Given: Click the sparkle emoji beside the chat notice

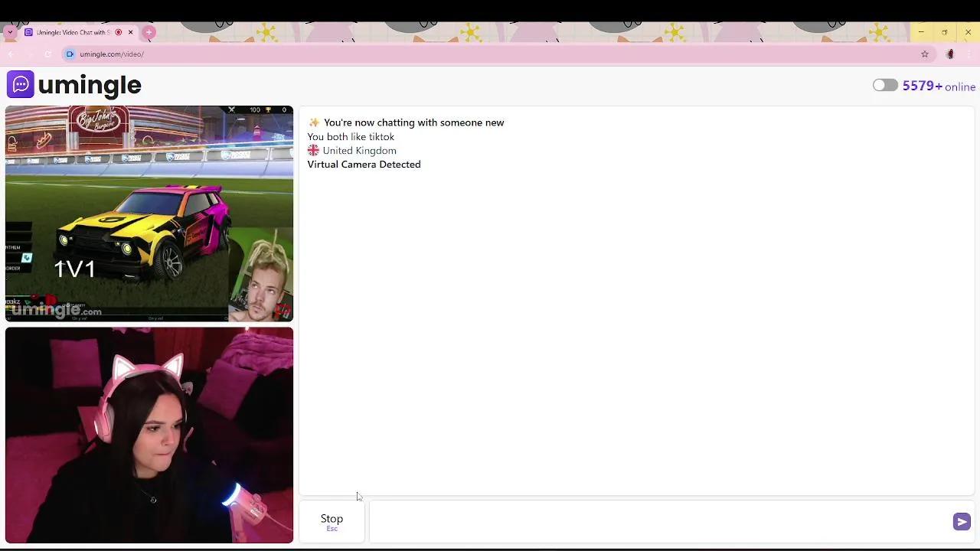Looking at the screenshot, I should 314,122.
